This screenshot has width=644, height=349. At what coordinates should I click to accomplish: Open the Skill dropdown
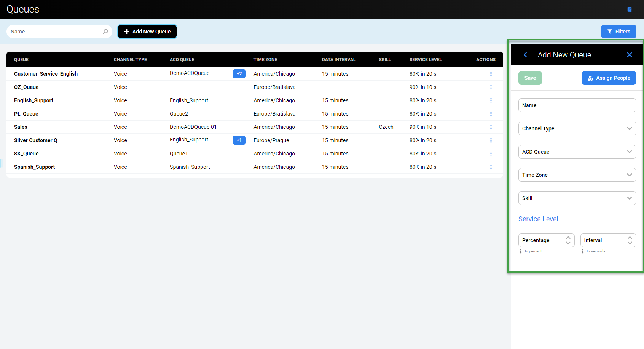point(577,198)
